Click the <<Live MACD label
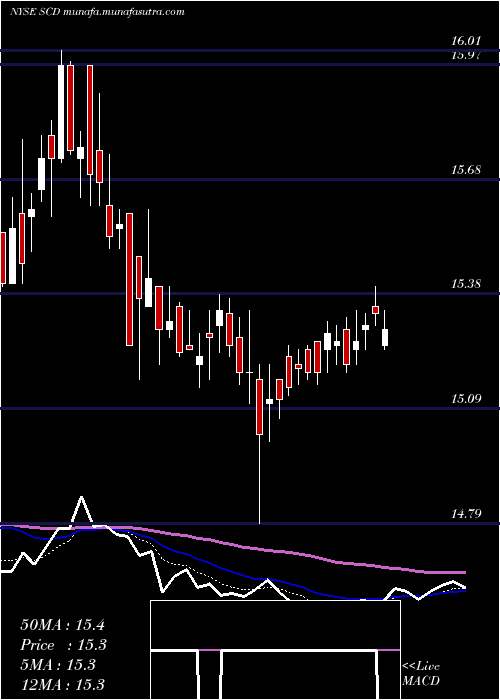This screenshot has width=500, height=700. 421,673
